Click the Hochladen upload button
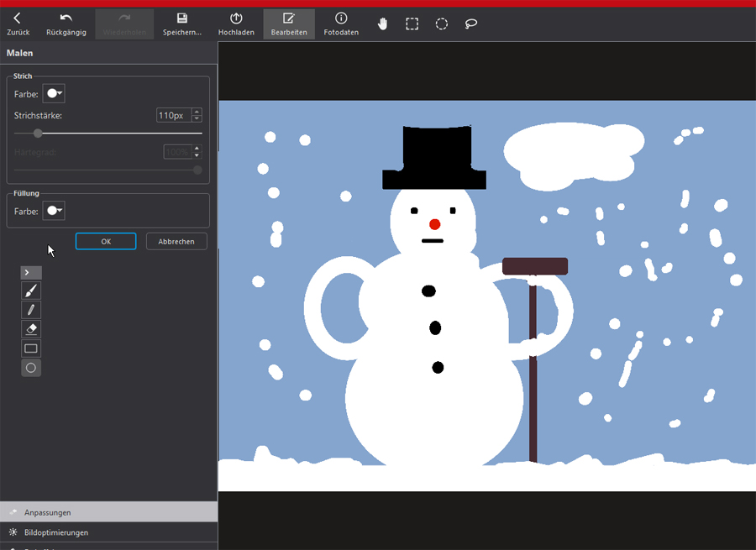Screen dimensions: 756x550 coord(236,24)
